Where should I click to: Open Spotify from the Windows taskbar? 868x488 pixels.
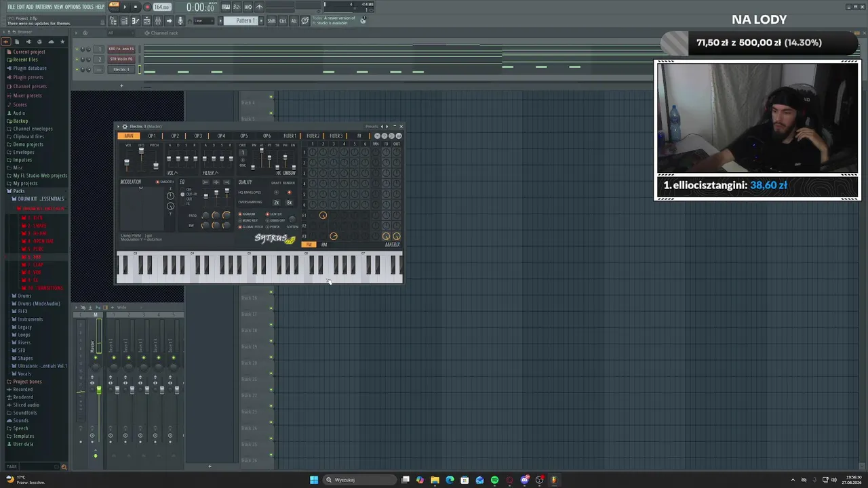(x=494, y=480)
